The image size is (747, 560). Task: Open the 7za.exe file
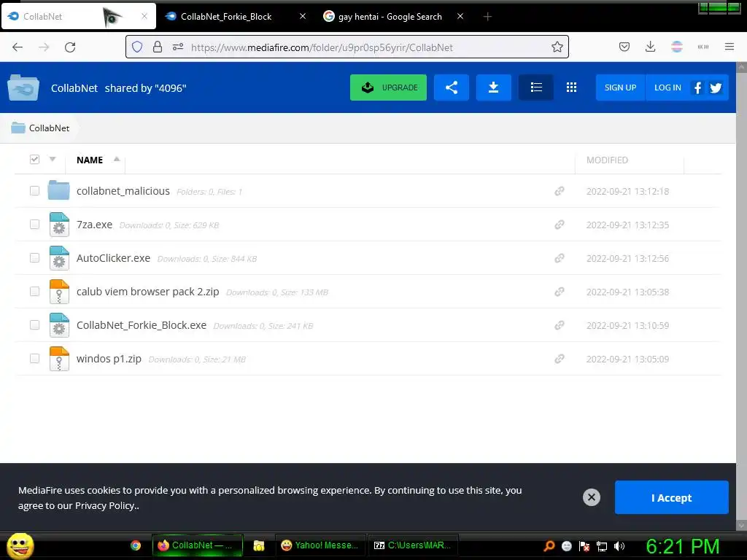pyautogui.click(x=94, y=225)
